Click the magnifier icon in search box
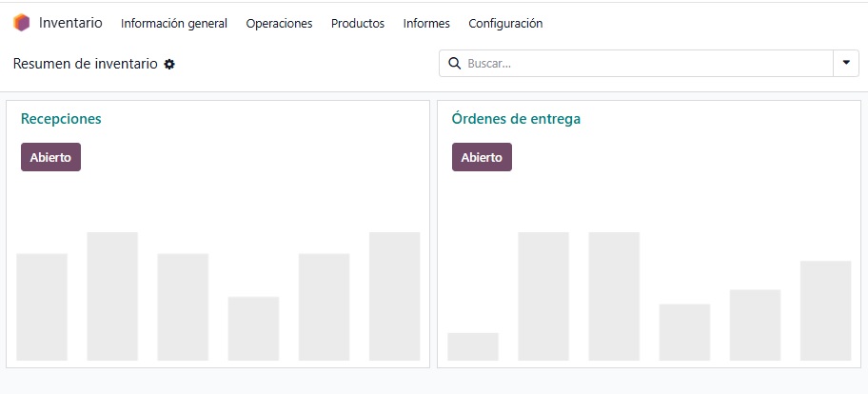Image resolution: width=868 pixels, height=394 pixels. pyautogui.click(x=455, y=64)
